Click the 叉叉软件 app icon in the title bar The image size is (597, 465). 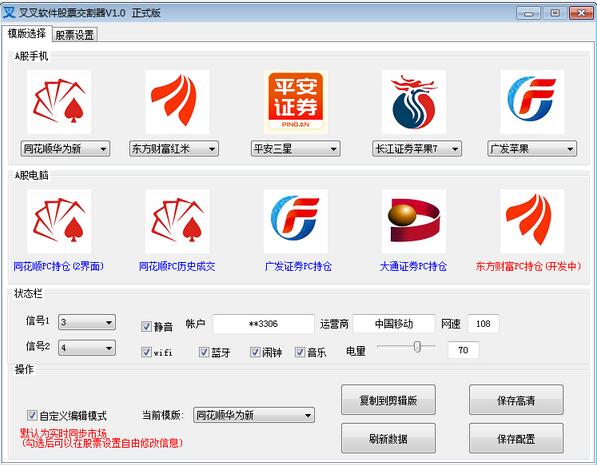point(9,13)
